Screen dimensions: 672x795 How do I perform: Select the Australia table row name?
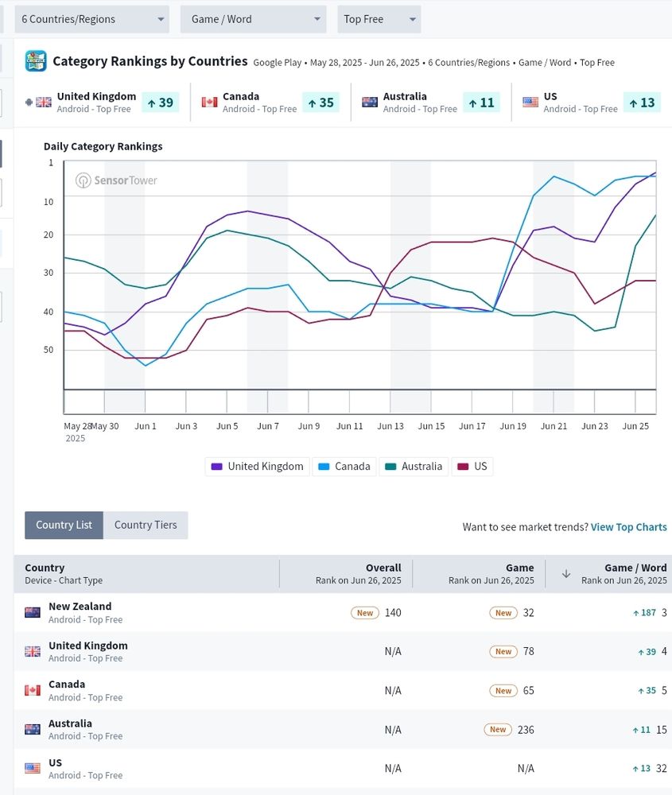[71, 723]
